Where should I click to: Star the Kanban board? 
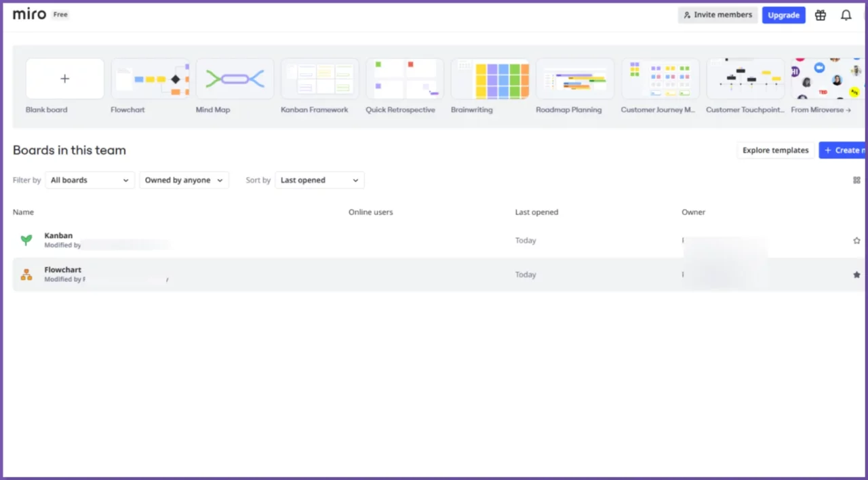pos(856,241)
